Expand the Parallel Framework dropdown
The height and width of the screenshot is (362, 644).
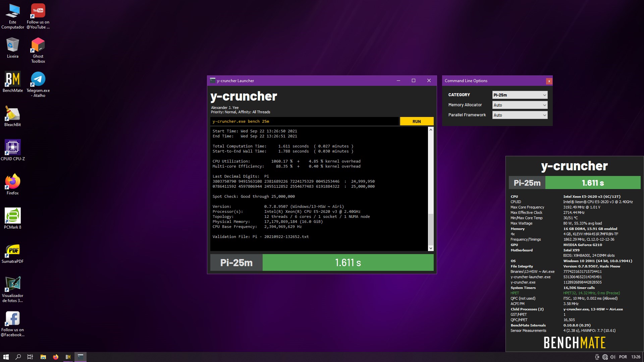tap(520, 115)
